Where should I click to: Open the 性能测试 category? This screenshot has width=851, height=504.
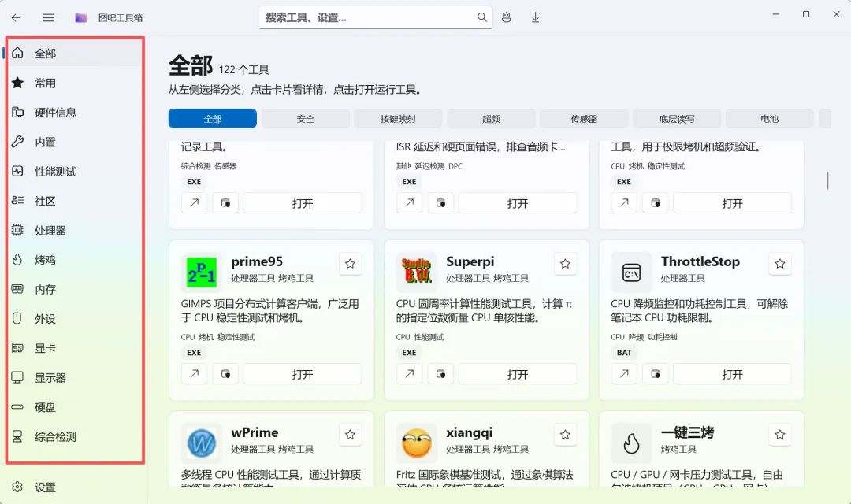(74, 172)
